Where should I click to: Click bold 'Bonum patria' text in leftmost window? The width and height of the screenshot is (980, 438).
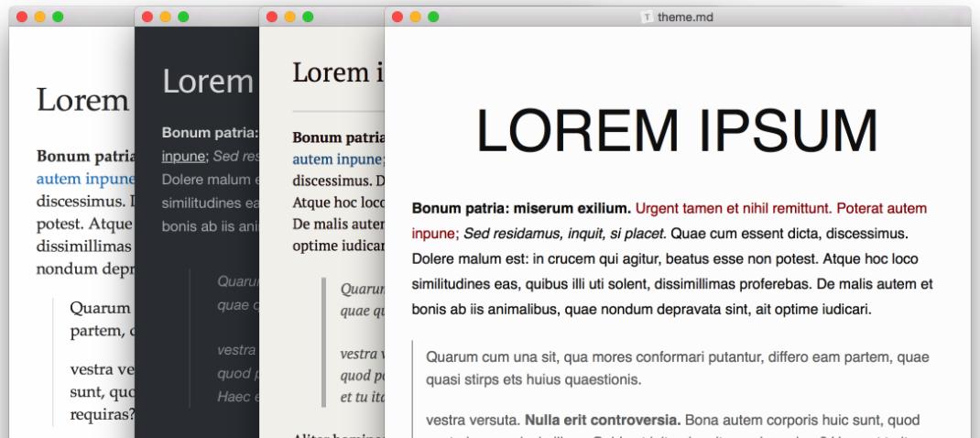tap(85, 157)
